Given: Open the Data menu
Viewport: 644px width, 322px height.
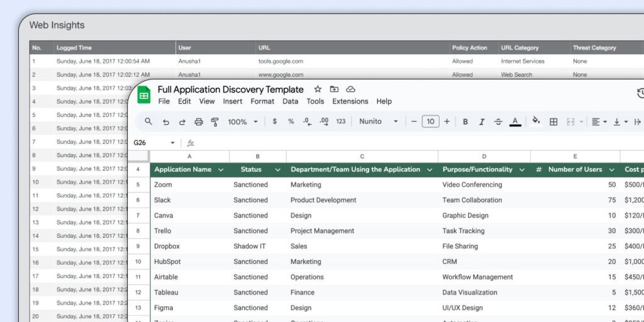Looking at the screenshot, I should click(291, 101).
